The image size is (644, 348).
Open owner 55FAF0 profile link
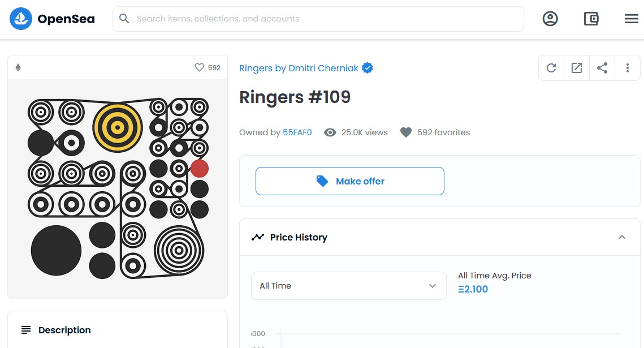click(x=297, y=132)
